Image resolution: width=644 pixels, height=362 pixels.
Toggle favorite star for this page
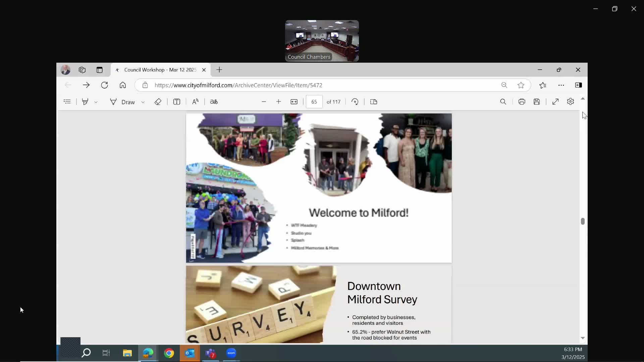point(521,85)
